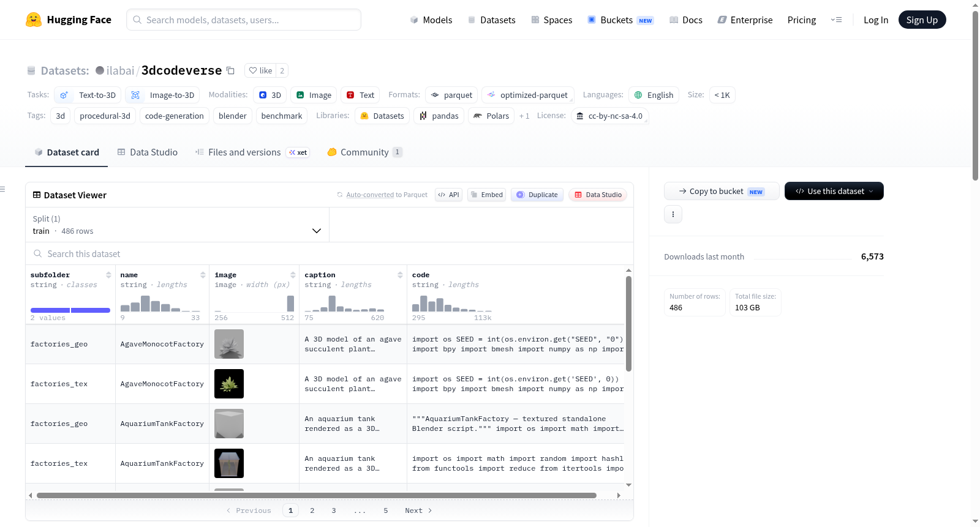The width and height of the screenshot is (980, 527).
Task: Click the subfolder classes distribution bar
Action: pyautogui.click(x=70, y=310)
